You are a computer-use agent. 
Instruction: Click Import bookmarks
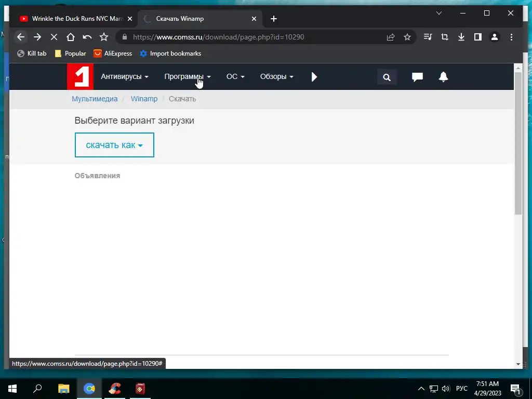pos(170,54)
